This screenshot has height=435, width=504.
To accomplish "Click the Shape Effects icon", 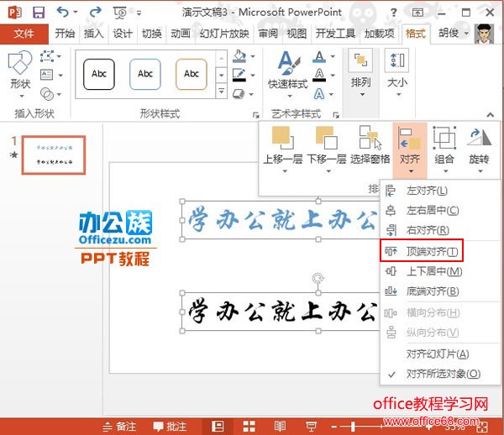I will [239, 94].
